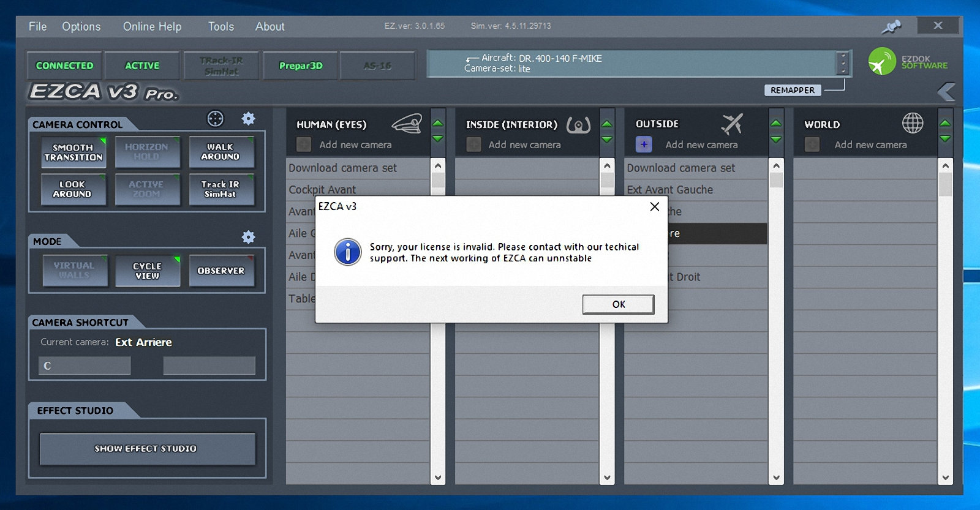Click the Prepar3D button
980x510 pixels.
tap(300, 66)
